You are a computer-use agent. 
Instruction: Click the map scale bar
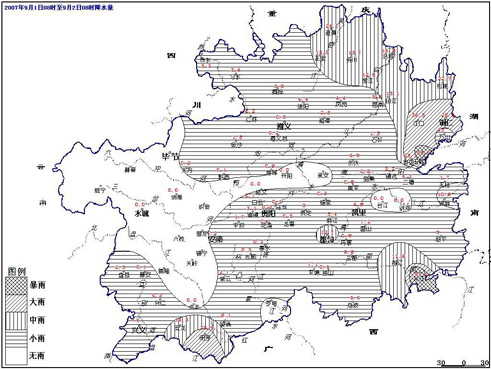[464, 363]
